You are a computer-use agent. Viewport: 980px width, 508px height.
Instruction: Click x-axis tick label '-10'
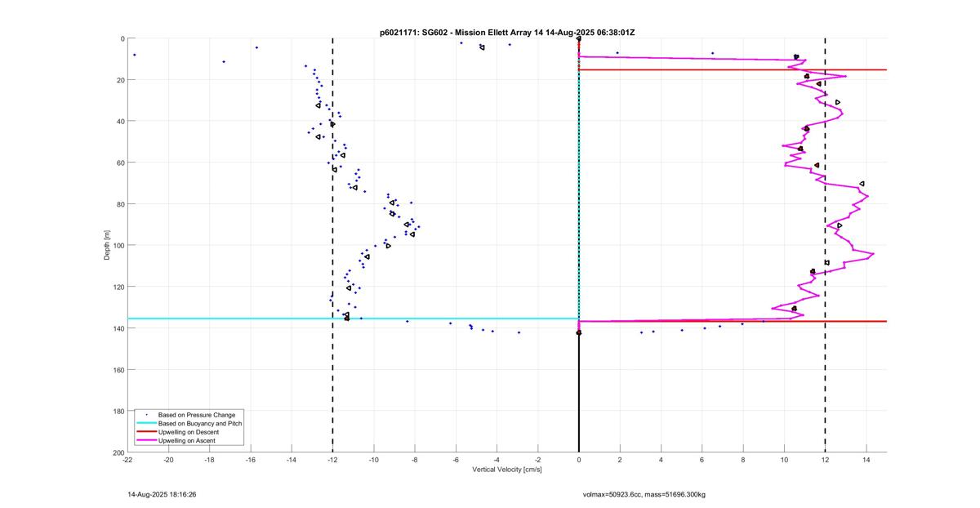coord(373,460)
